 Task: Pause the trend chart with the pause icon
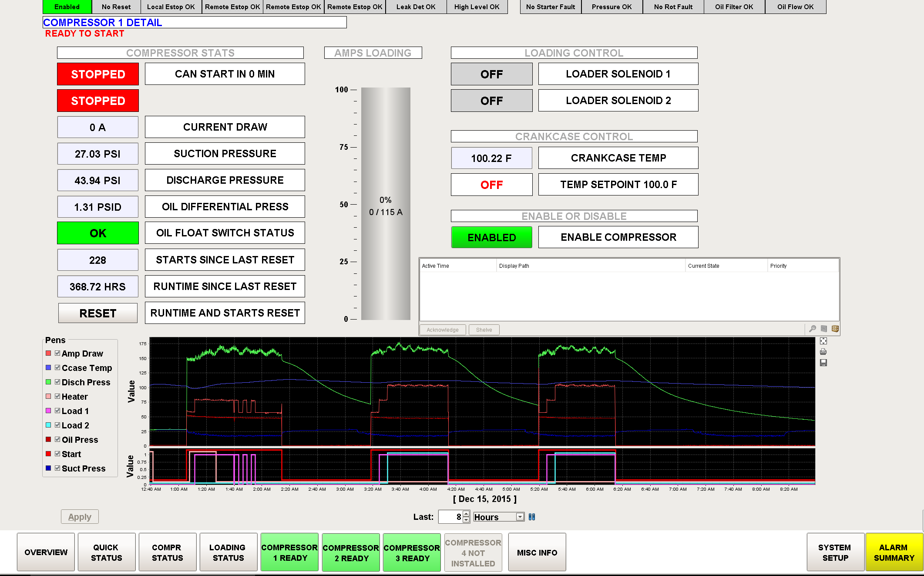tap(532, 517)
